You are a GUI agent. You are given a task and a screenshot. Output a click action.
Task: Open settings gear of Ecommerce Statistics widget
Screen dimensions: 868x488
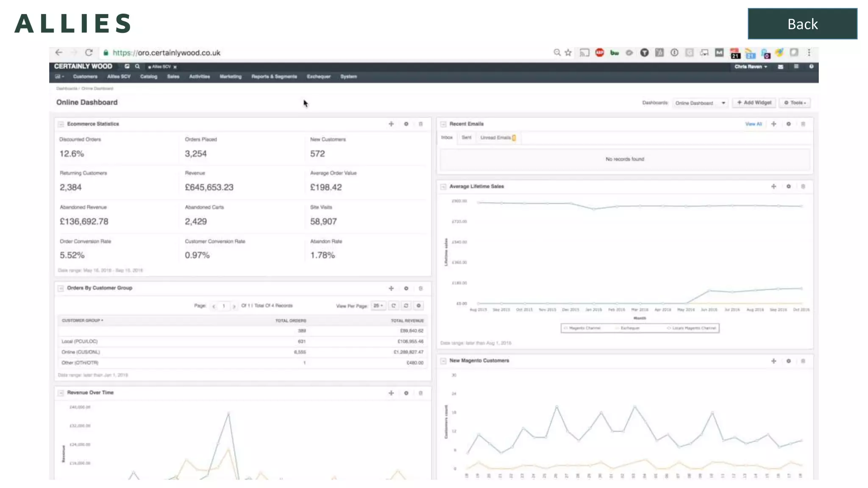point(406,124)
